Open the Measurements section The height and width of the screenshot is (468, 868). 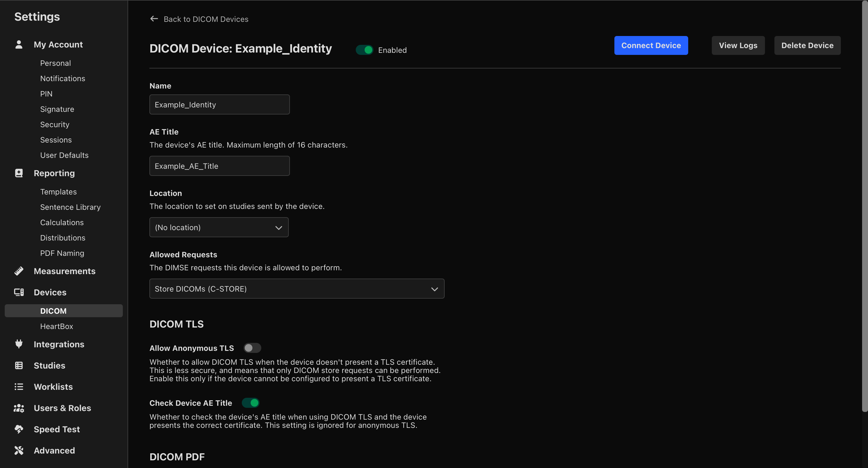click(x=64, y=271)
